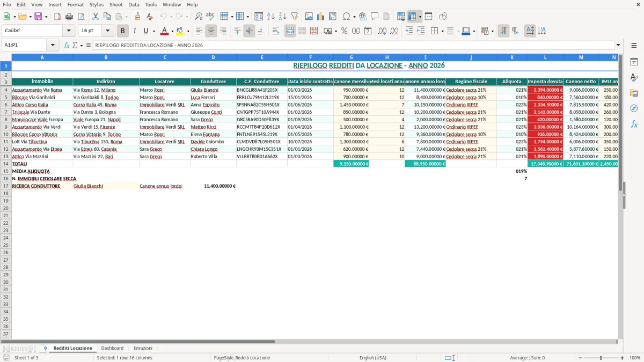
Task: Insert hyperlink globe icon
Action: coord(363,17)
